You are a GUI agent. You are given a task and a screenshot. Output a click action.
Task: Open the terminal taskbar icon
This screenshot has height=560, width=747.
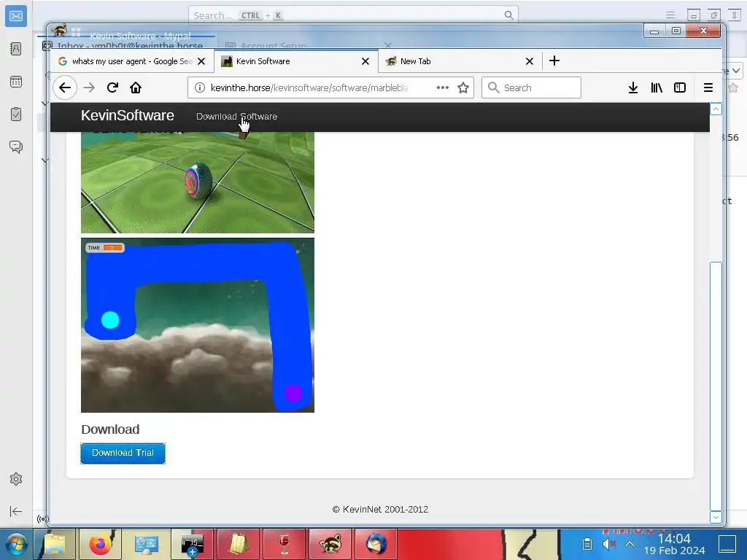click(x=192, y=544)
